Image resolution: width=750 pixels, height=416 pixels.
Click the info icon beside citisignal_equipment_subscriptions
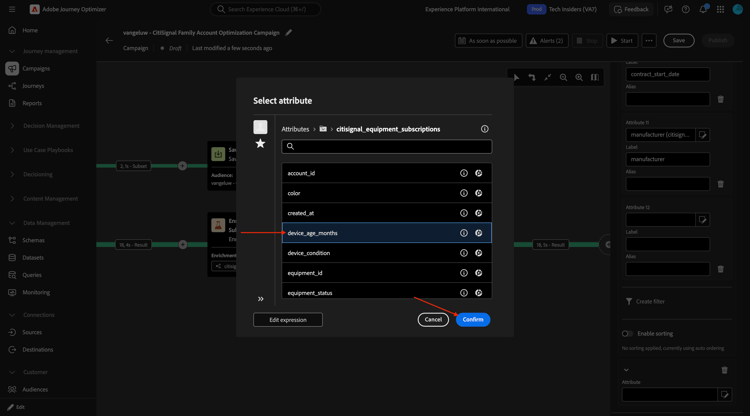coord(485,129)
